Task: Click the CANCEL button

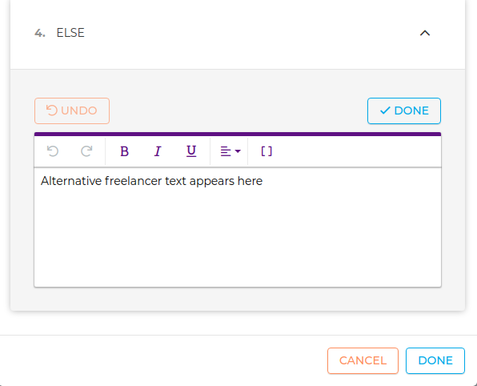Action: pyautogui.click(x=363, y=361)
